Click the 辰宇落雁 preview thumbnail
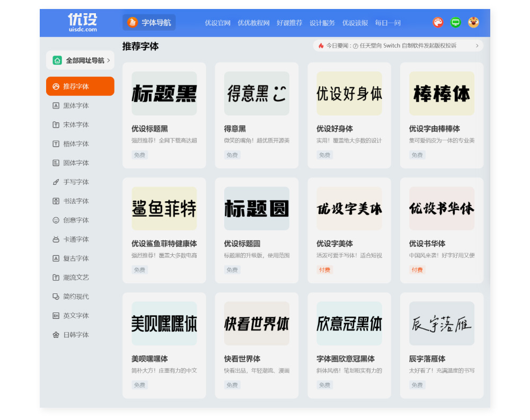Image resolution: width=530 pixels, height=420 pixels. tap(442, 324)
